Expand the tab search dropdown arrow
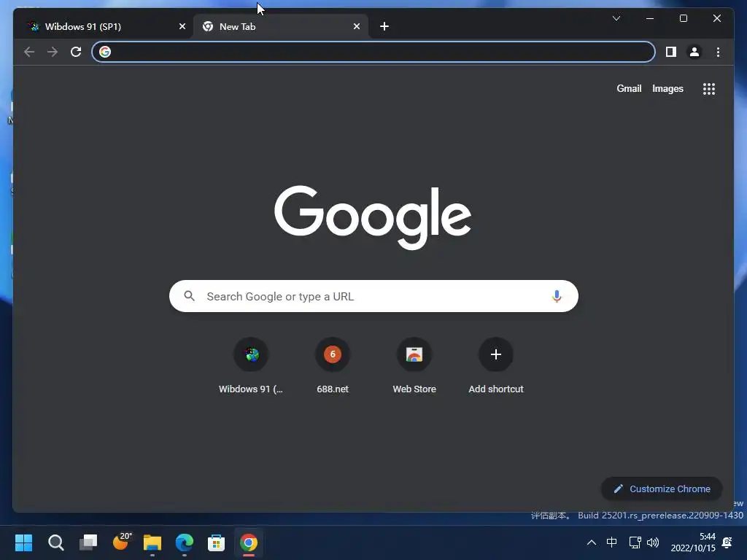 click(616, 18)
